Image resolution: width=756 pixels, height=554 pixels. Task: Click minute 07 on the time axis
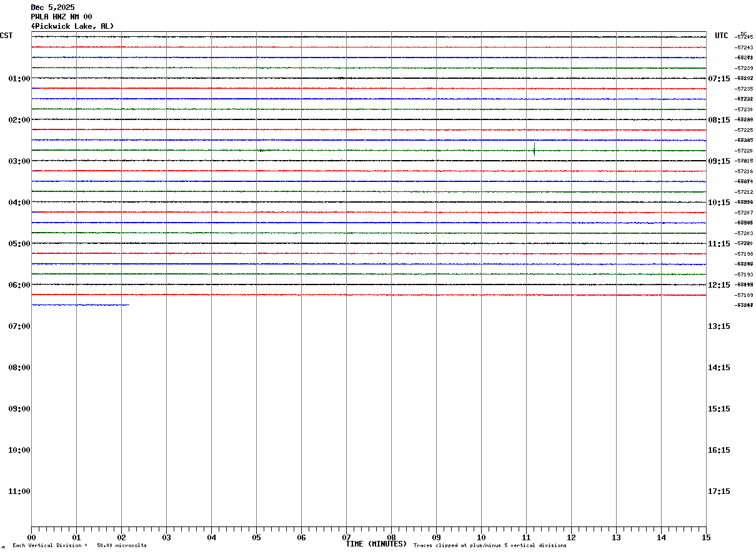pyautogui.click(x=346, y=538)
